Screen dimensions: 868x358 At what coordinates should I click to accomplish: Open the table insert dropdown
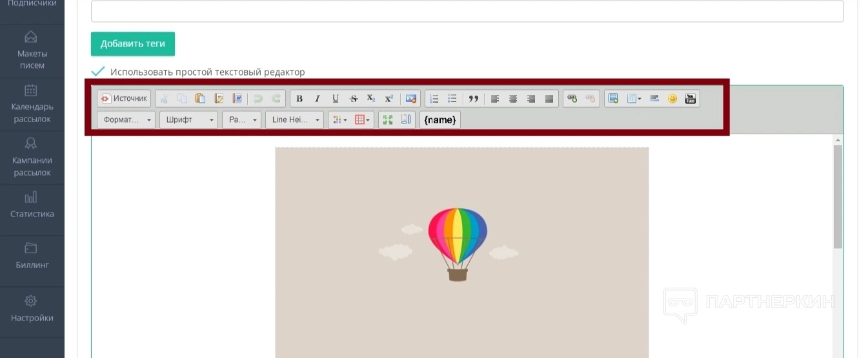634,99
